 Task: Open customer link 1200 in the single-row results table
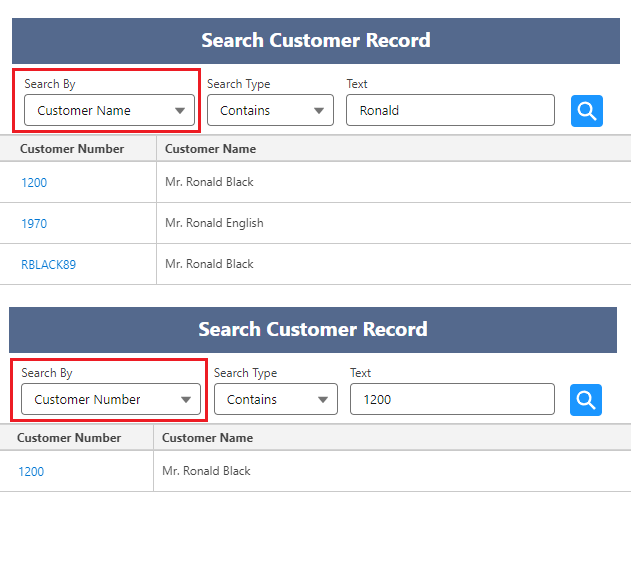click(x=31, y=472)
